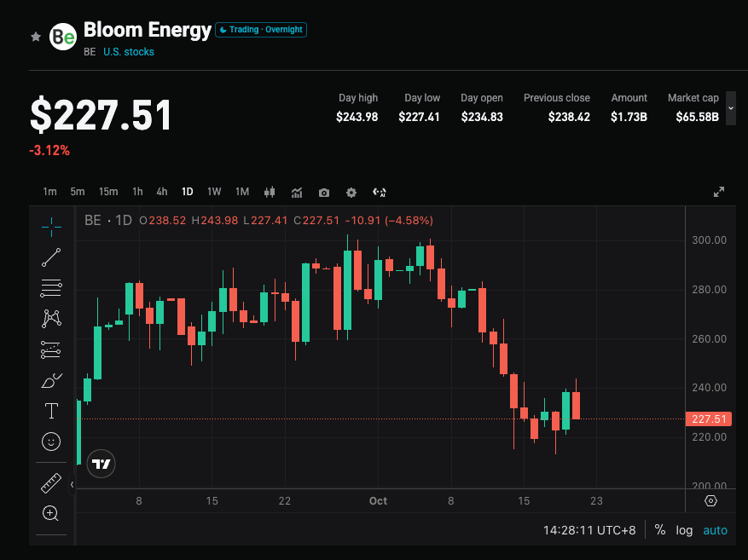Click the 14:28:11 UTC+8 timezone selector

click(589, 530)
